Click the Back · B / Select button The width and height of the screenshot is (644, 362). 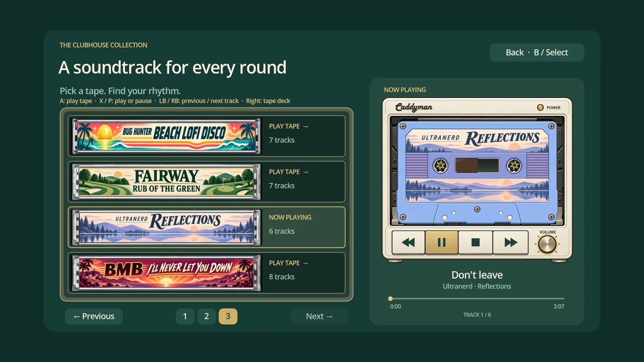pyautogui.click(x=537, y=53)
